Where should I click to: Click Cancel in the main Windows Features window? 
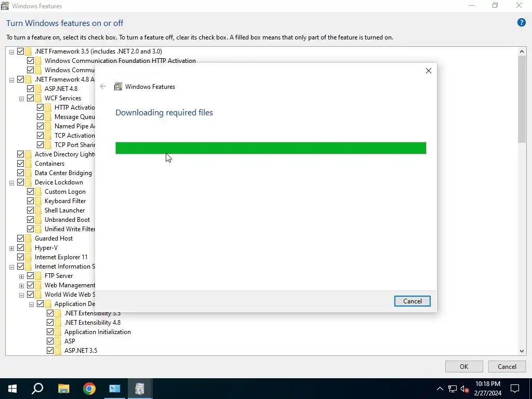pos(507,366)
